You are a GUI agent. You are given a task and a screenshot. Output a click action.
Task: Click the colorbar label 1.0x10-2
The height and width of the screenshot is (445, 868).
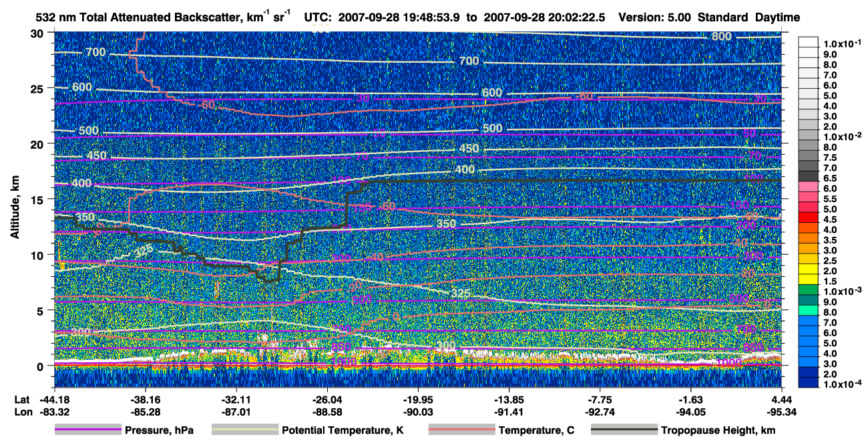coord(844,135)
